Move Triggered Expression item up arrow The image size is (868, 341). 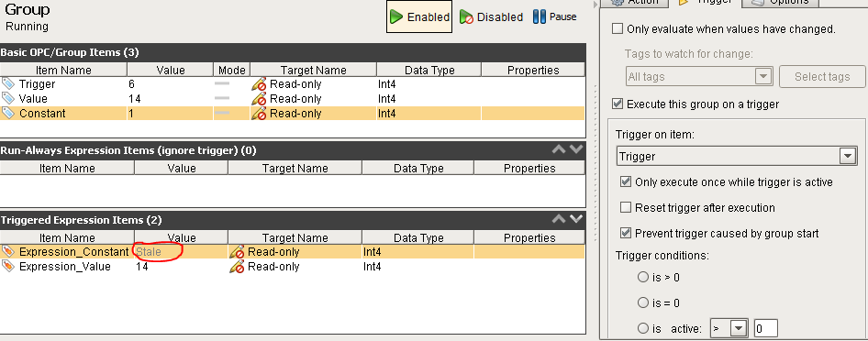point(559,219)
